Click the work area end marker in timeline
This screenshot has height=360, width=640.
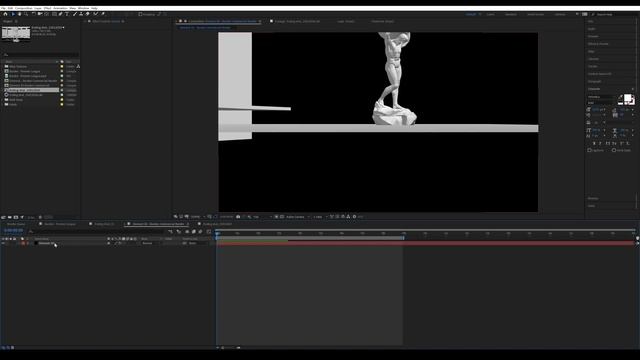tap(404, 238)
